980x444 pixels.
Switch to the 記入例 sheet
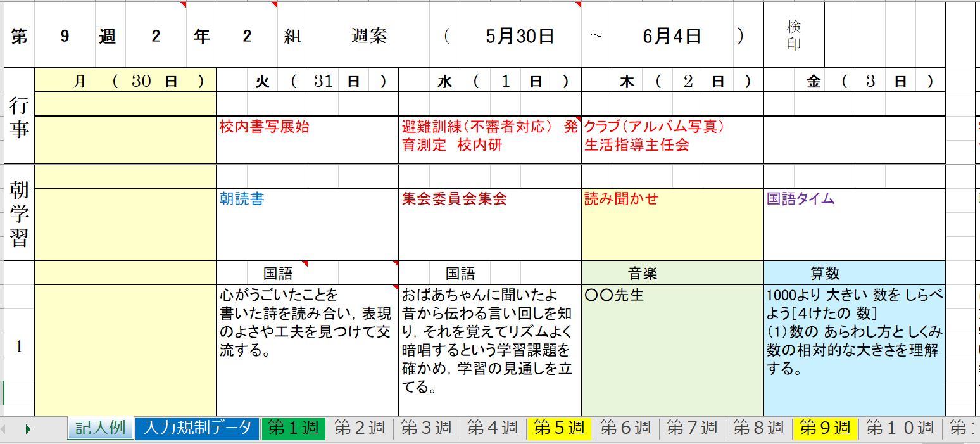coord(101,428)
